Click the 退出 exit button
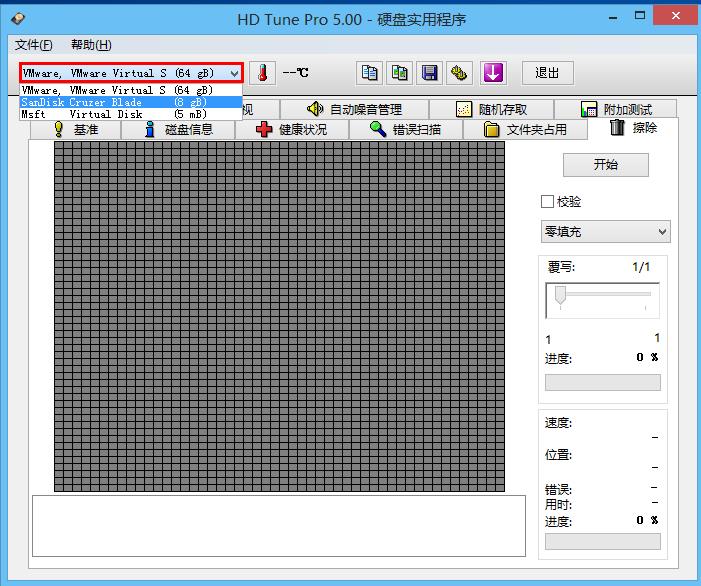 coord(548,73)
